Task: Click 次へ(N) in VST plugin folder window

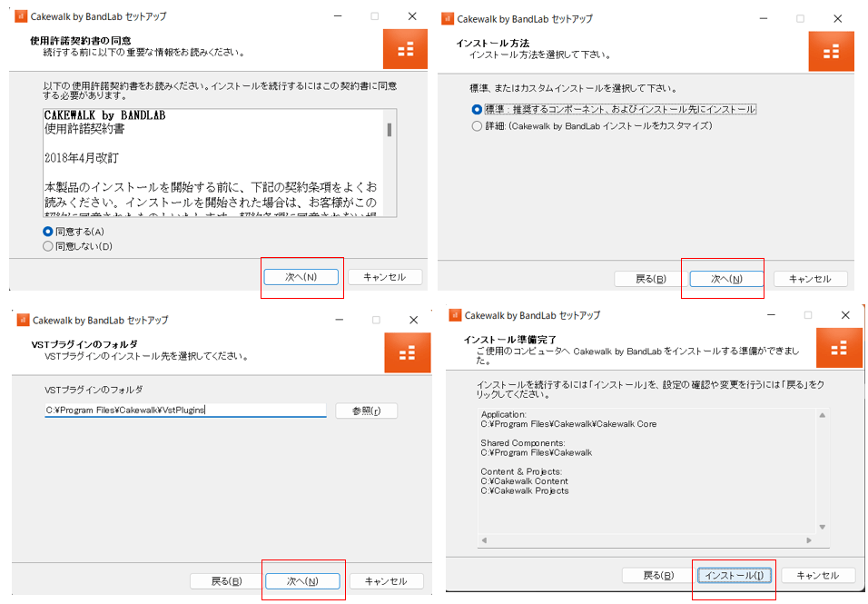Action: click(302, 581)
